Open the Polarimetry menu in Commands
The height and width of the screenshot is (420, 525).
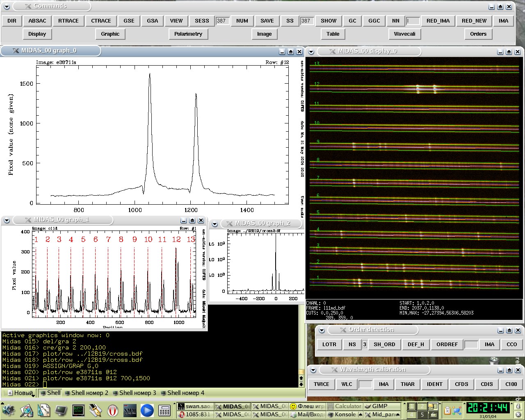188,34
